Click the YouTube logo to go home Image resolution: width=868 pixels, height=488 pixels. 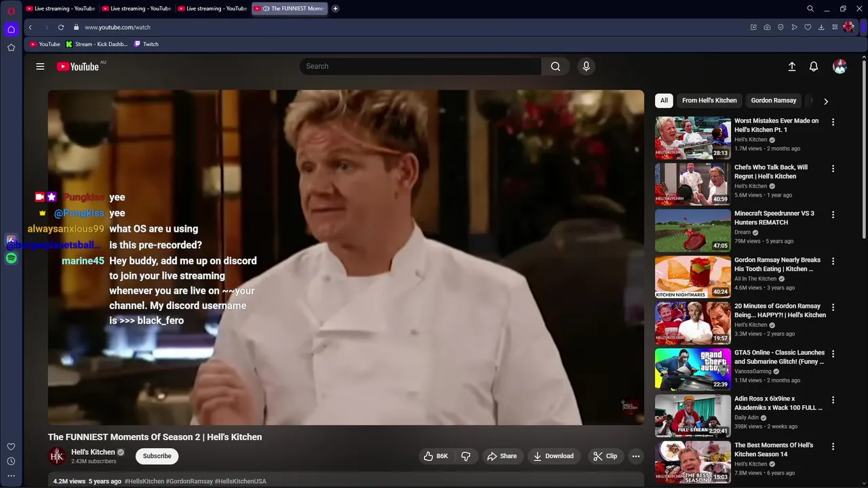click(78, 66)
